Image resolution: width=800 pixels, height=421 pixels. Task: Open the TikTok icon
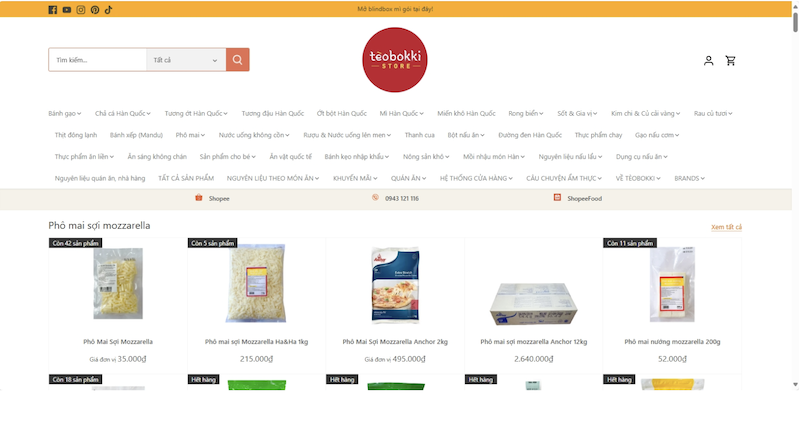pos(109,10)
